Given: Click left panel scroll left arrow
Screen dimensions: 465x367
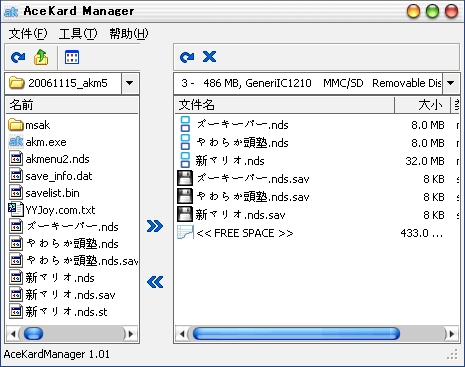Looking at the screenshot, I should tap(13, 333).
